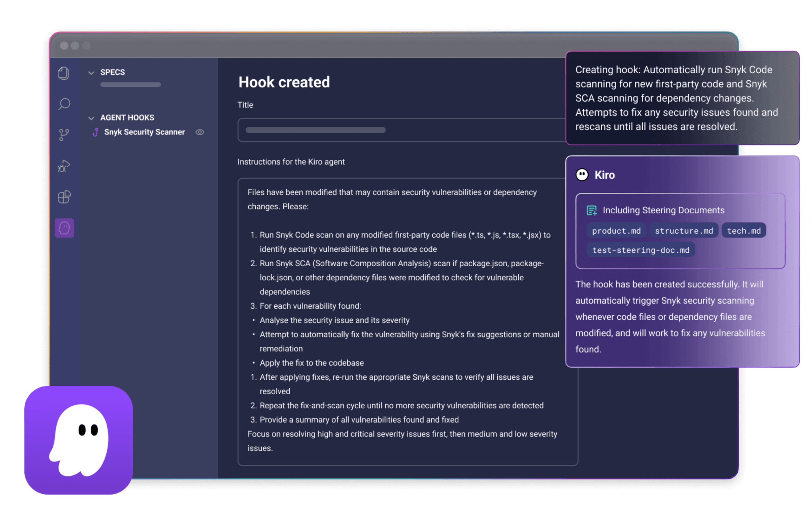Click the hook icon beside Snyk Security Scanner

pyautogui.click(x=95, y=132)
